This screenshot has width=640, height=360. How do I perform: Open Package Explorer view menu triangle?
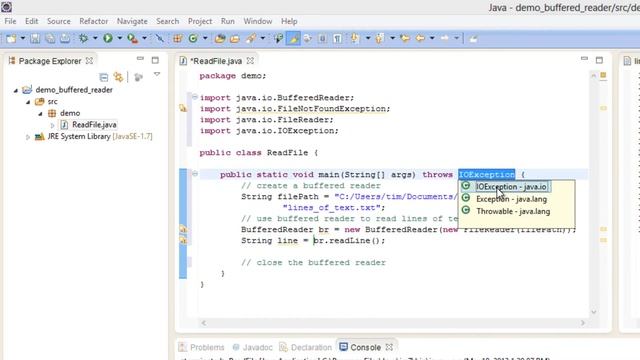point(157,74)
